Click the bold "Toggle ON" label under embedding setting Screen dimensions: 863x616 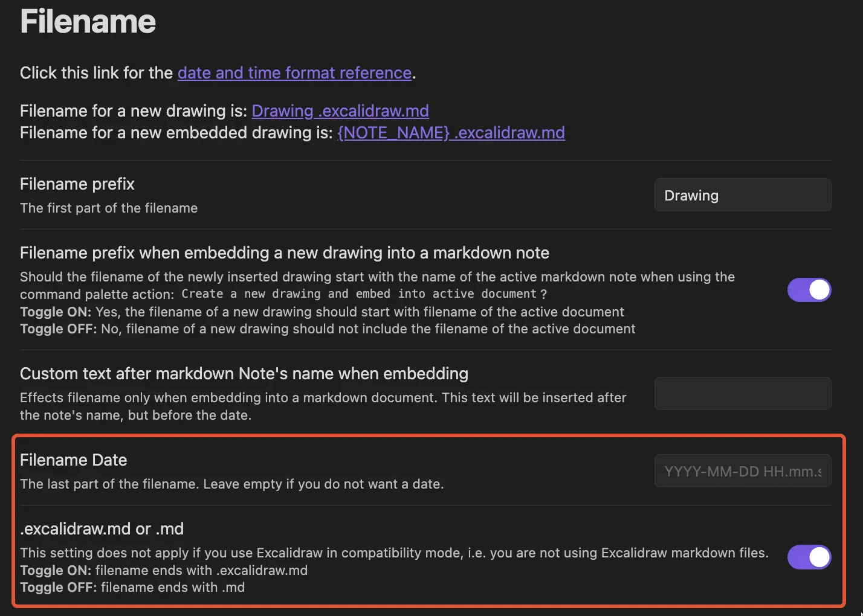54,312
